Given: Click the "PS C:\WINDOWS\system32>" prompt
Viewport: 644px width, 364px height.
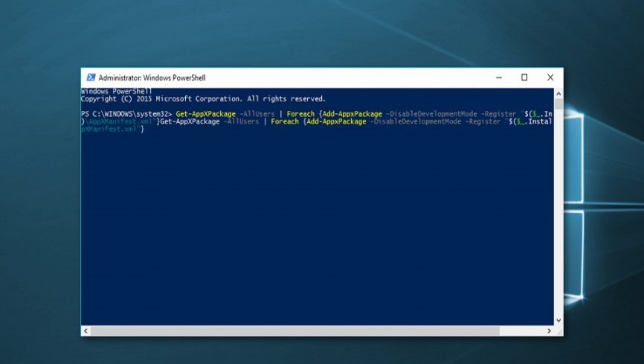Looking at the screenshot, I should point(126,114).
